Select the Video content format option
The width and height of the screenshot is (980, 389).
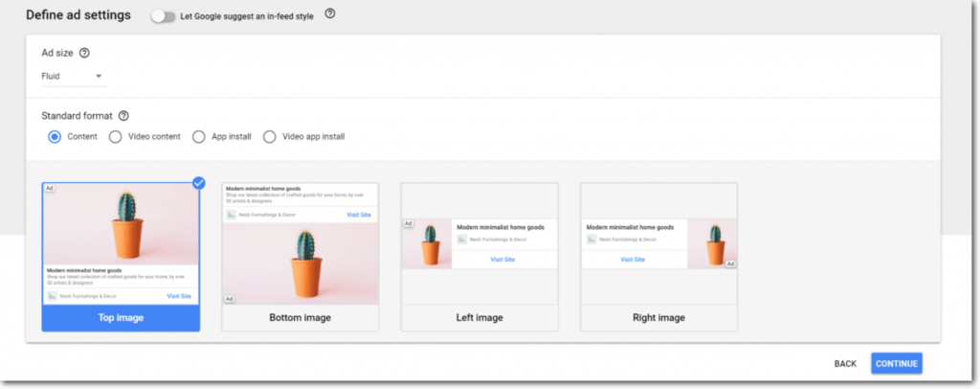[116, 137]
